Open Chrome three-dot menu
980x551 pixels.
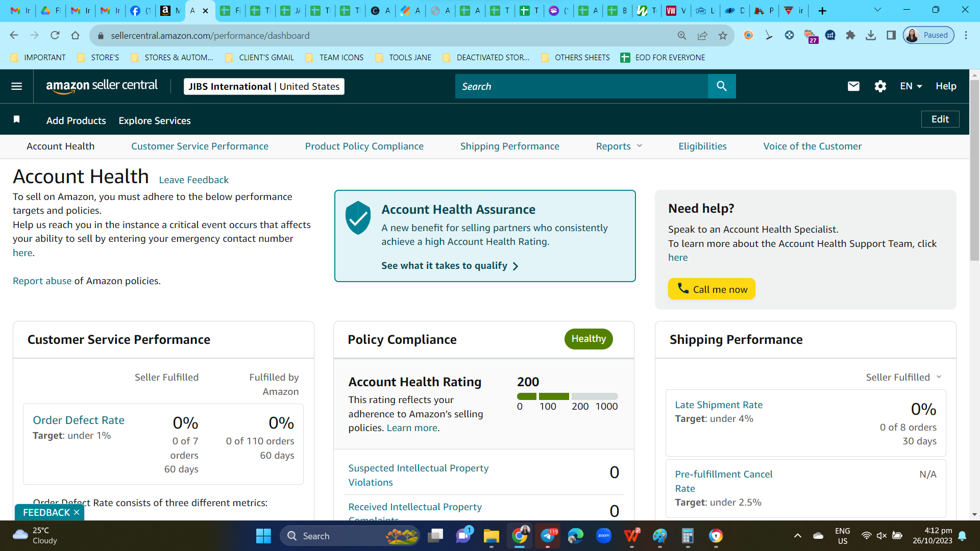966,35
